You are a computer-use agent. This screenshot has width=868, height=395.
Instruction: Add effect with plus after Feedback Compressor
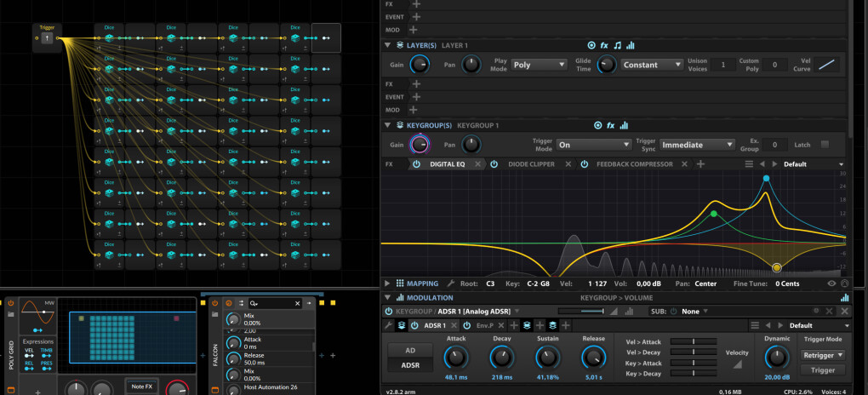(x=700, y=164)
